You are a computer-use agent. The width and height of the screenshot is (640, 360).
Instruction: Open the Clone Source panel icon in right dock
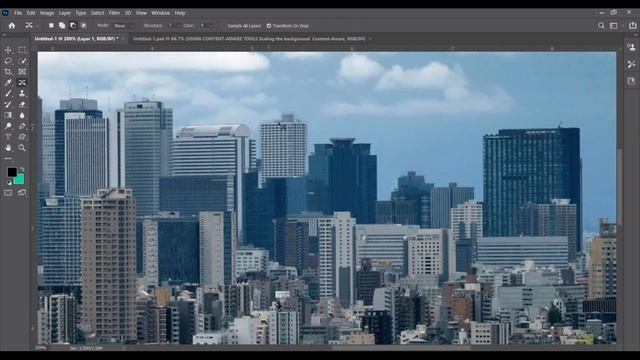631,47
